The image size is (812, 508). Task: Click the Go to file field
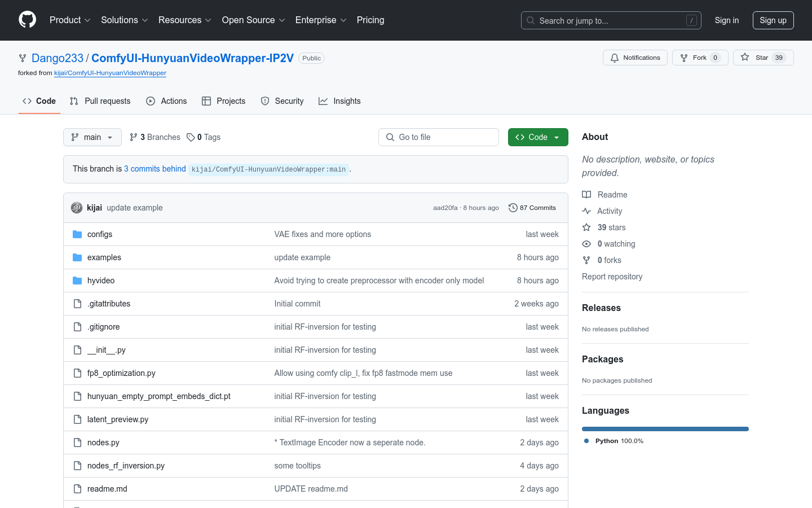tap(439, 137)
